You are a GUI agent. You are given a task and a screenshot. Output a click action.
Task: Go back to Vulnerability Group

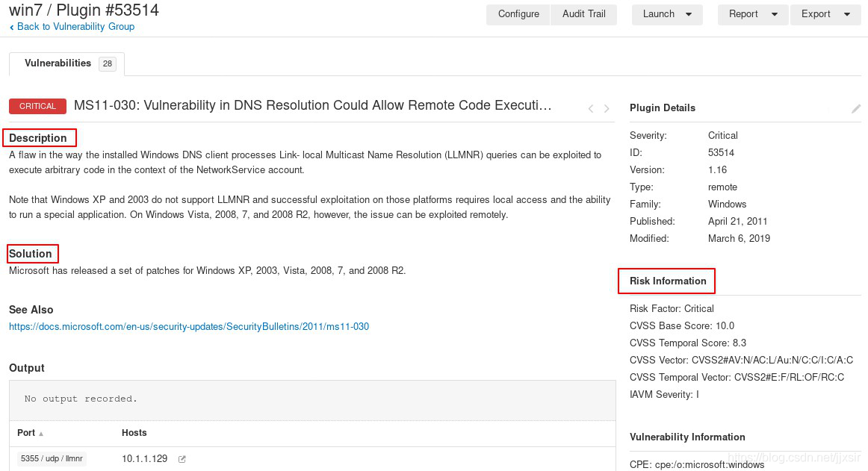point(72,27)
